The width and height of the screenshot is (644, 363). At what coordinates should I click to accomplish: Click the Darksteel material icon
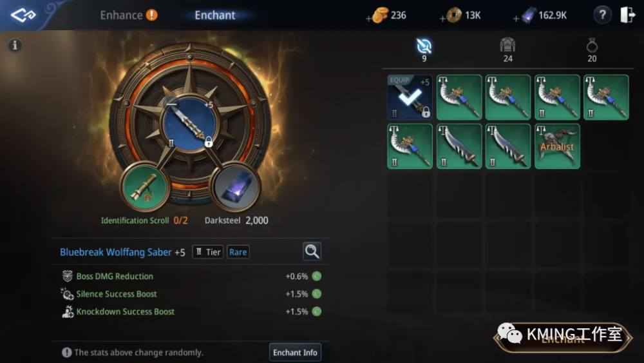click(x=235, y=188)
